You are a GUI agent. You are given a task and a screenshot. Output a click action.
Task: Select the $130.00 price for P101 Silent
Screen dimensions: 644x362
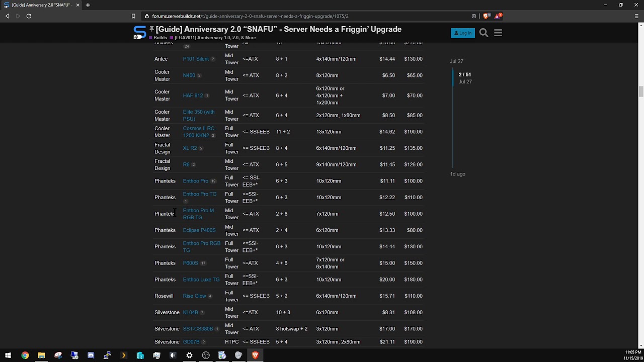(413, 59)
